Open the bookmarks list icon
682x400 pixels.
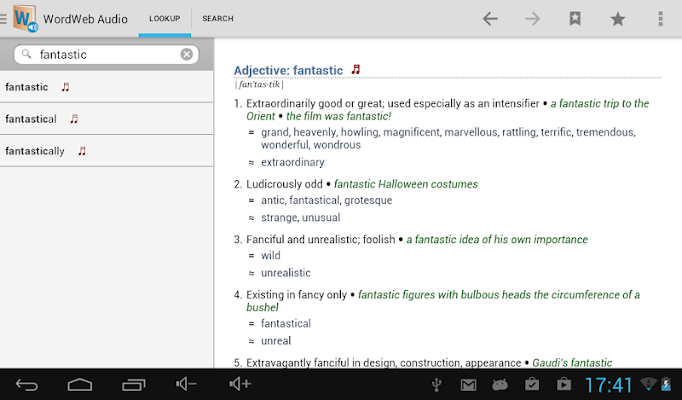point(575,19)
